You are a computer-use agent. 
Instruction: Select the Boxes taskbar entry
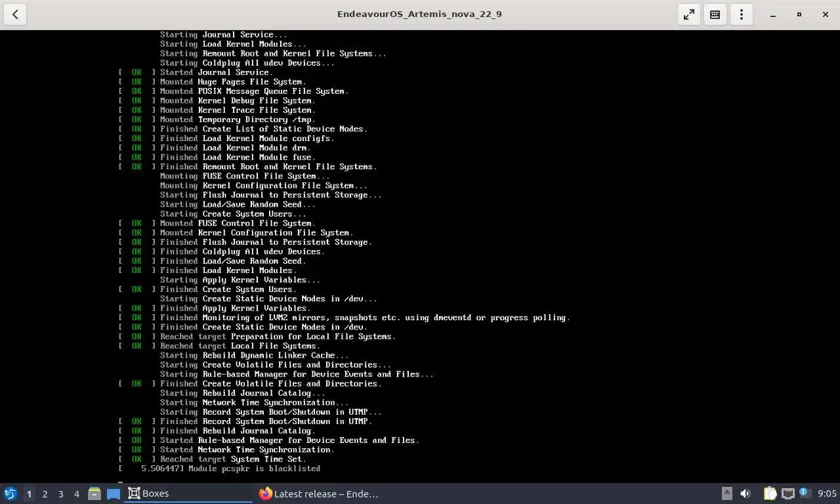188,493
